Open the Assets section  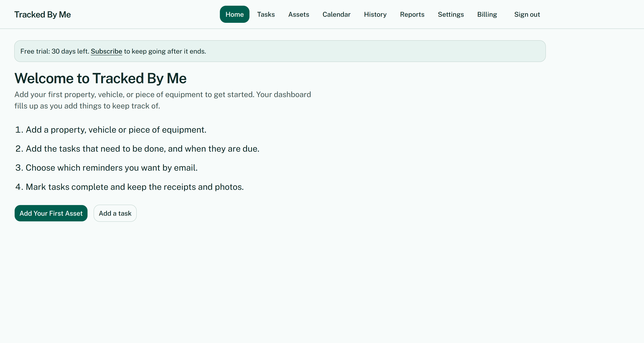point(298,14)
